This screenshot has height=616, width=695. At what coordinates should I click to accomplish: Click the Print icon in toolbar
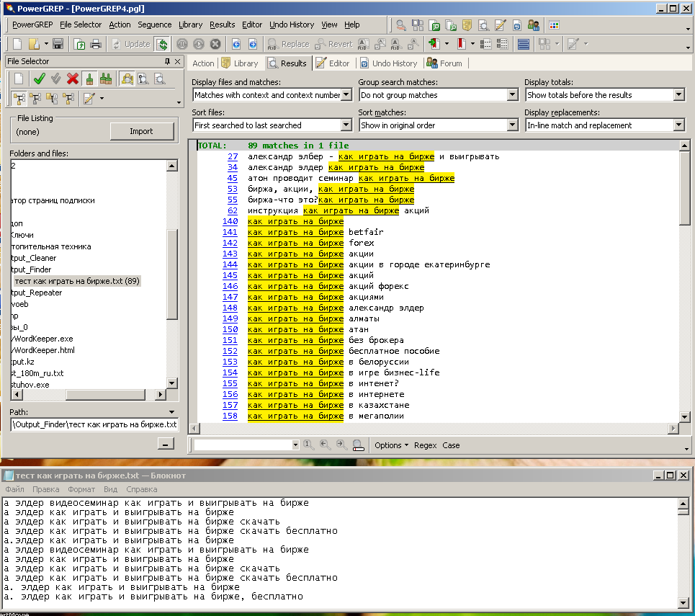(x=95, y=44)
